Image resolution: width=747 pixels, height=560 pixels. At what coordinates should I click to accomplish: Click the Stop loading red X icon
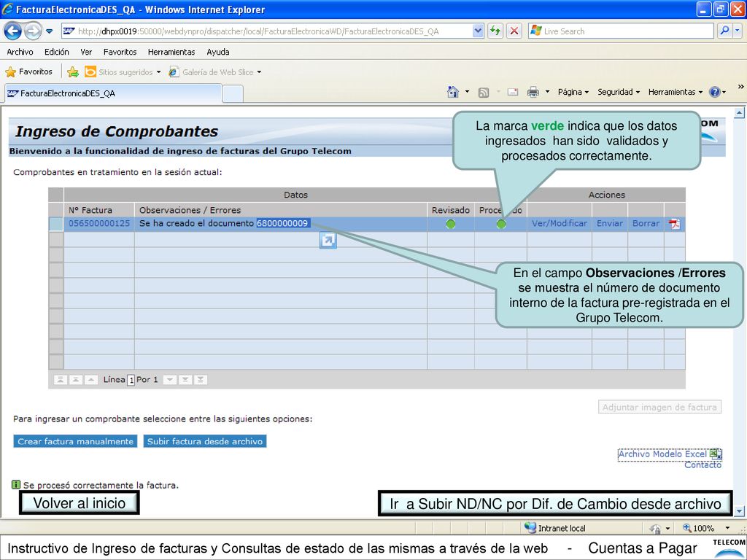point(514,31)
